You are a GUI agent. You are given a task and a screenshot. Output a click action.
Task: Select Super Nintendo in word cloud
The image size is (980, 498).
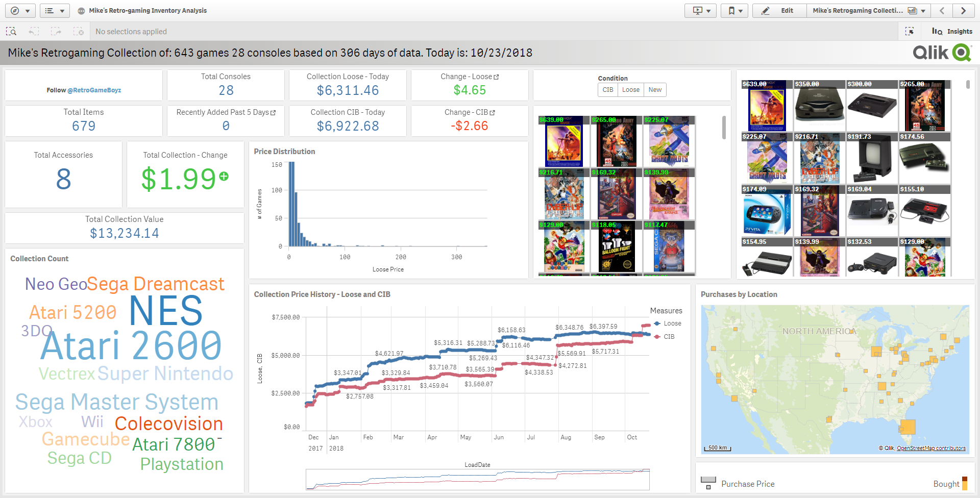[165, 373]
